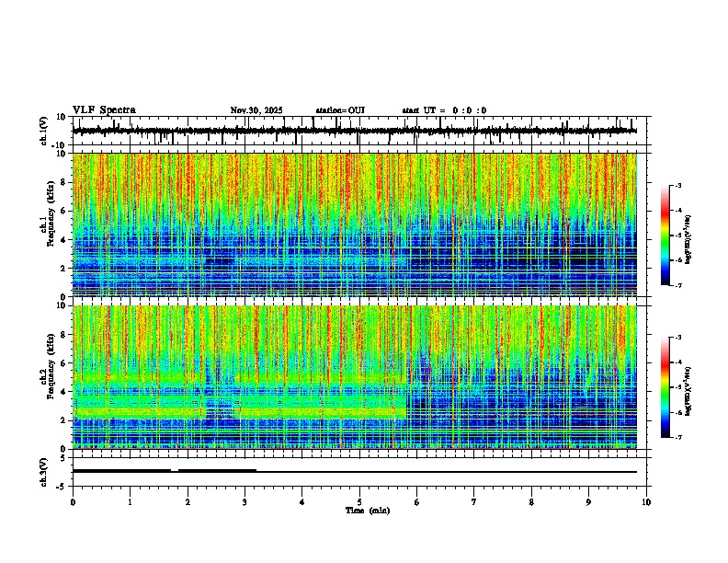Click time axis tick label "4"
The image size is (728, 563).
click(x=302, y=502)
